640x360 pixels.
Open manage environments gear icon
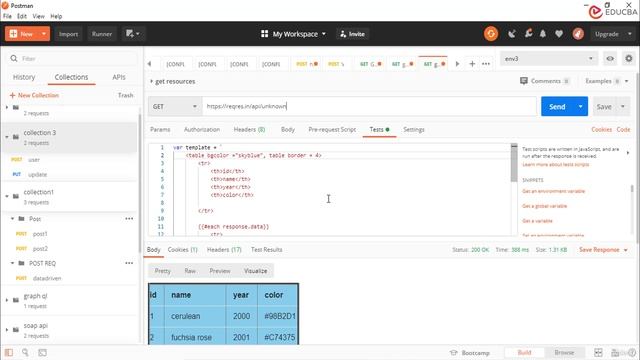coord(629,59)
